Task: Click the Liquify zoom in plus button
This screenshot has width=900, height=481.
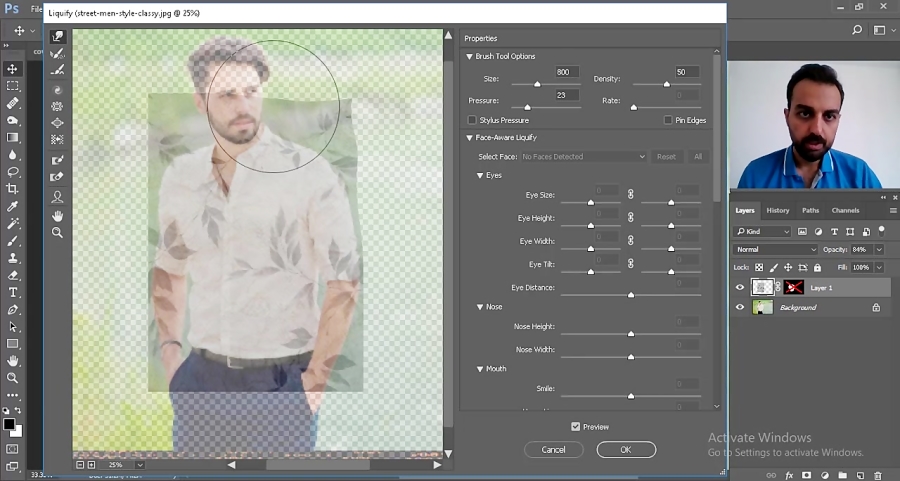Action: point(91,464)
